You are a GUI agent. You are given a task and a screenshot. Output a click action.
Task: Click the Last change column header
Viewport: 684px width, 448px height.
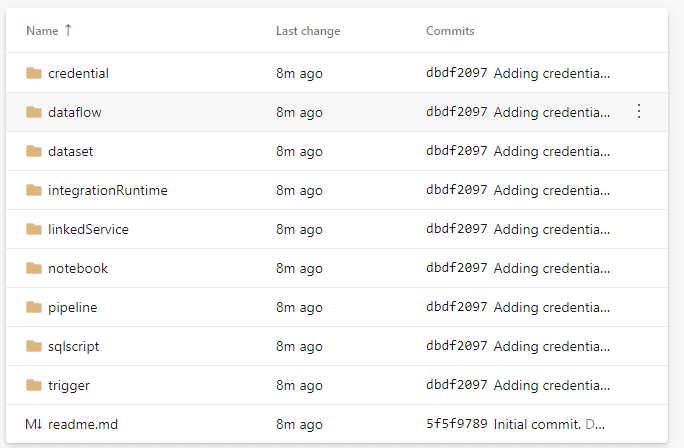point(308,31)
